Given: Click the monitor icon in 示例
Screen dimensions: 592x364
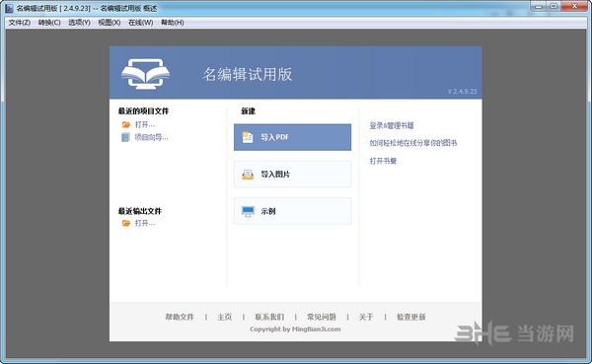Looking at the screenshot, I should tap(248, 211).
